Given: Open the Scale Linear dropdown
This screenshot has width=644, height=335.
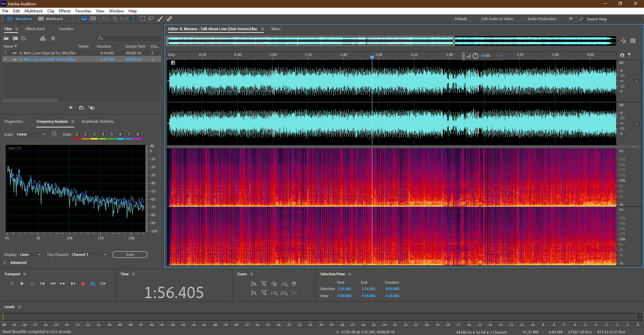Looking at the screenshot, I should [x=31, y=134].
